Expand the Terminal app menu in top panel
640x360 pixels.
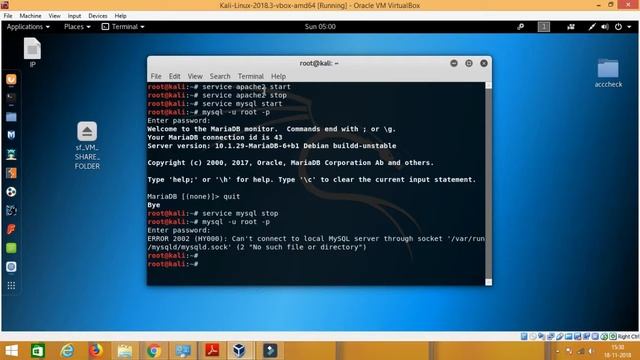123,27
